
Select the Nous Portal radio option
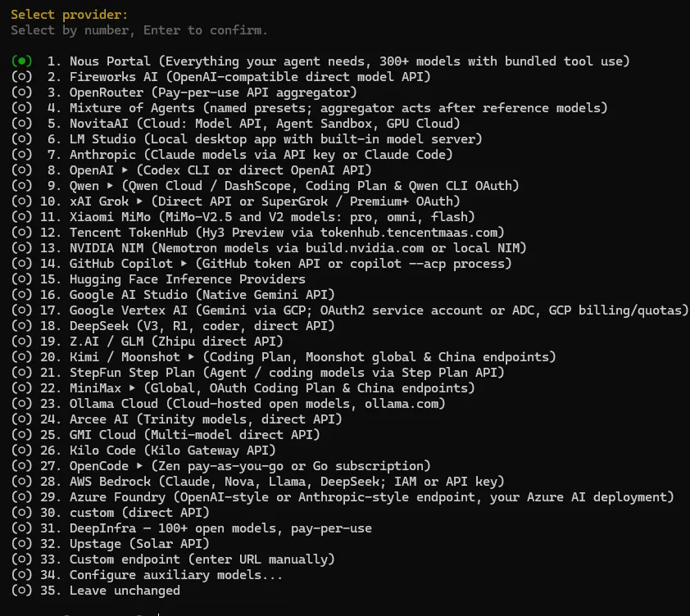point(21,61)
